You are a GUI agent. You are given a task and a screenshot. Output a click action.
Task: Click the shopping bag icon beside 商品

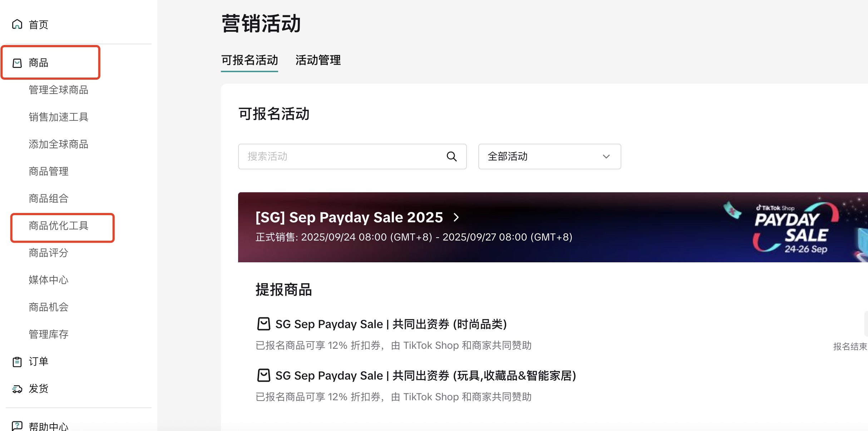17,63
